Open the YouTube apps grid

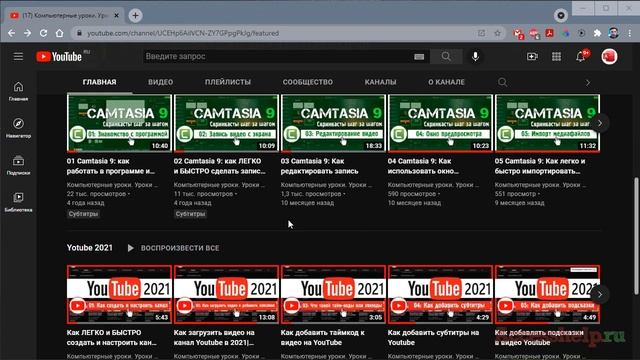pyautogui.click(x=556, y=56)
